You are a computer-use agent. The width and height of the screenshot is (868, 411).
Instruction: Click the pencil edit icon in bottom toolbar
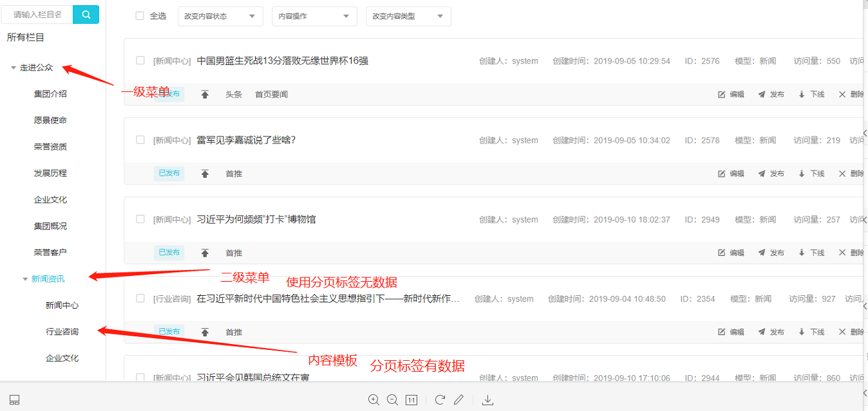(x=458, y=399)
